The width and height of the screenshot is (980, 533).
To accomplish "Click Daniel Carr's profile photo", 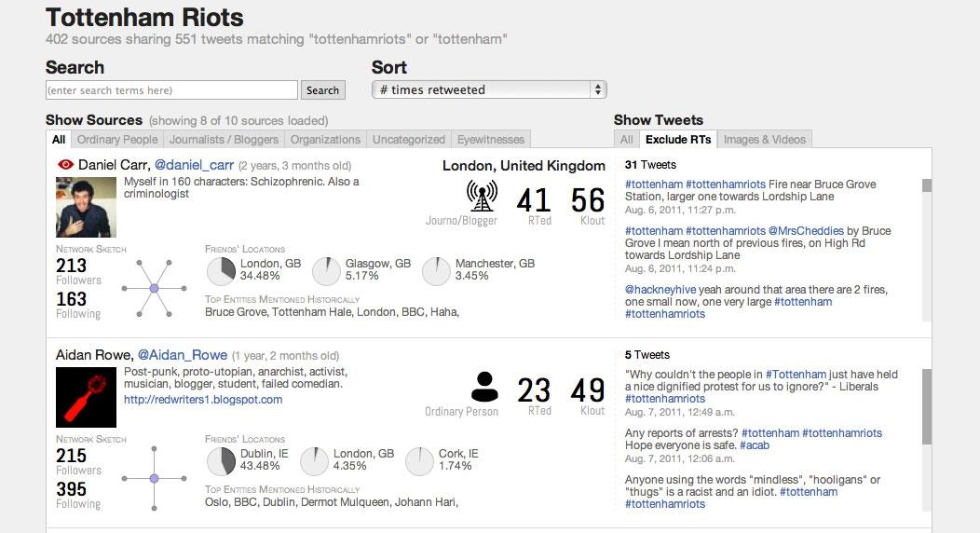I will [x=87, y=207].
